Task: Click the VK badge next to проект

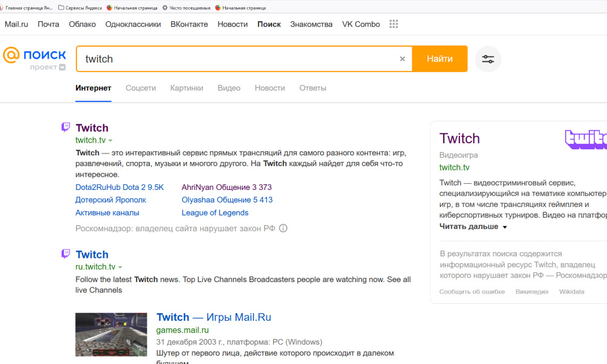Action: click(63, 67)
